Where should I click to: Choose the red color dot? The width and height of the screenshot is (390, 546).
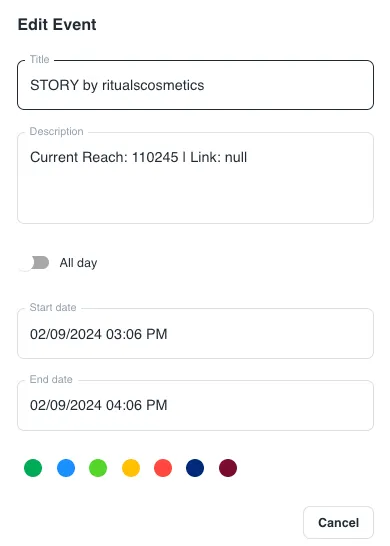[163, 468]
